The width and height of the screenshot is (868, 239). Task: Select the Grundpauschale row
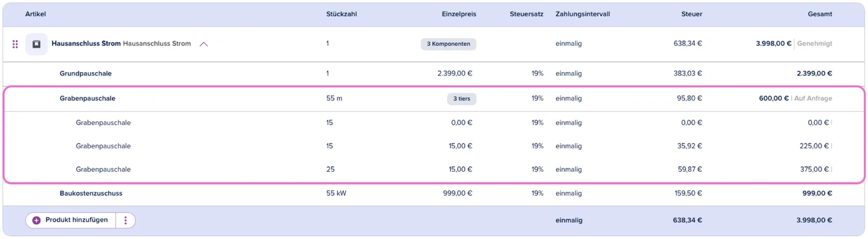tap(433, 73)
